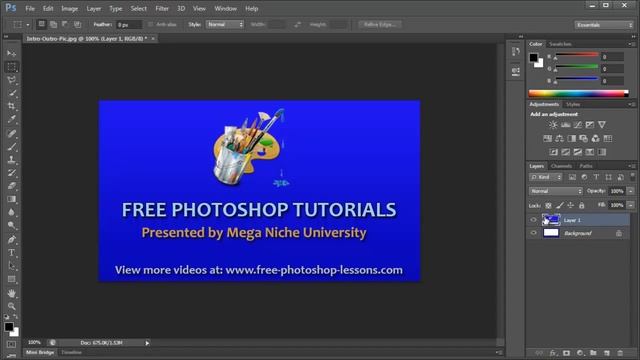
Task: Open the Layers panel menu
Action: click(x=631, y=166)
